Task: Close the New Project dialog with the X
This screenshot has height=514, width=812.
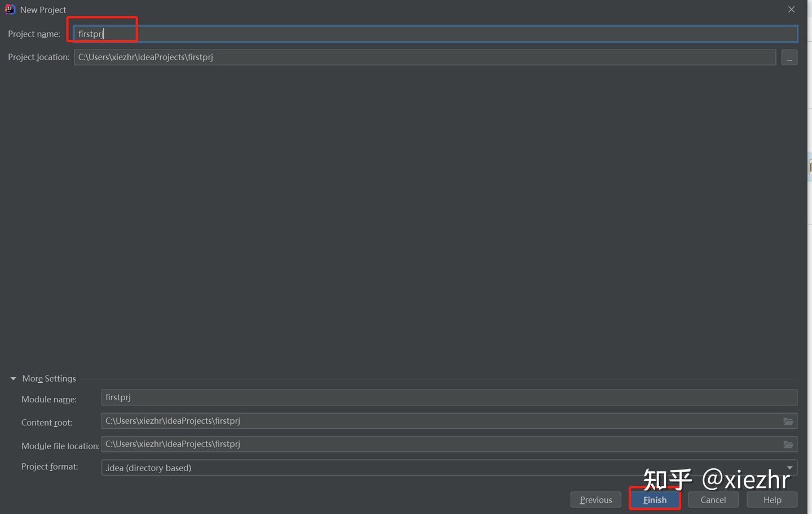Action: coord(792,9)
